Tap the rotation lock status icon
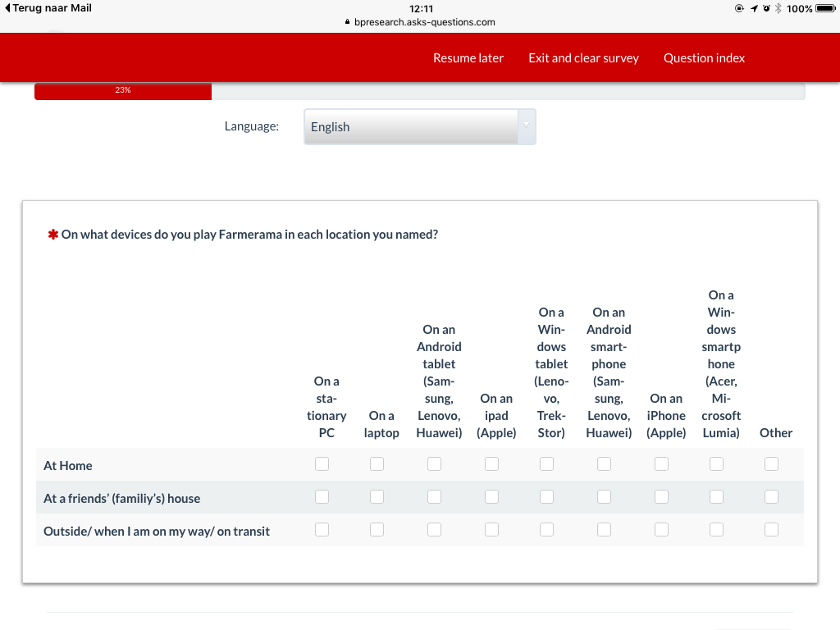 pos(739,8)
